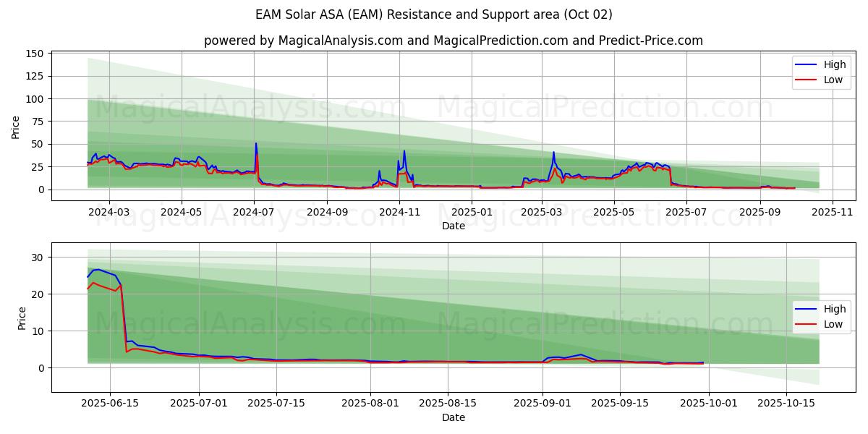Open the powered by MagicalAnalysis.com subtitle

[x=453, y=41]
